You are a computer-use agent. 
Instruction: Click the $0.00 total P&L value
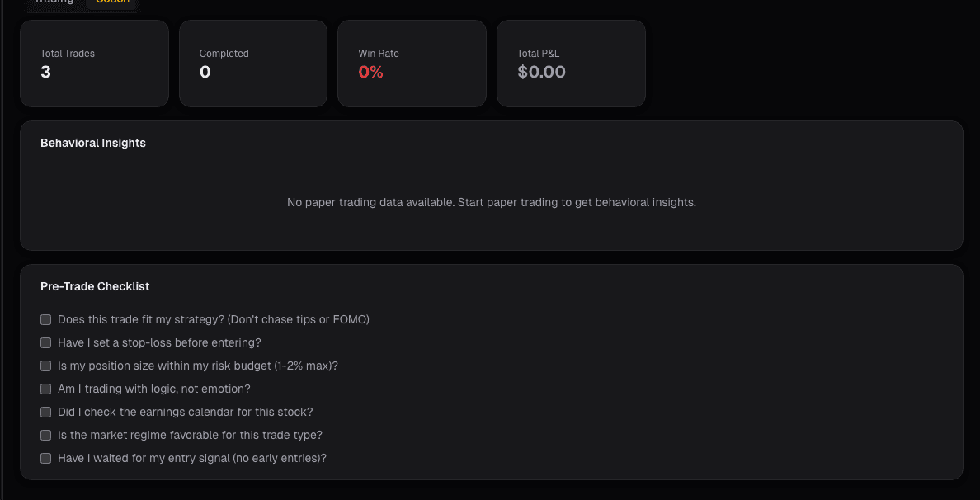(539, 72)
